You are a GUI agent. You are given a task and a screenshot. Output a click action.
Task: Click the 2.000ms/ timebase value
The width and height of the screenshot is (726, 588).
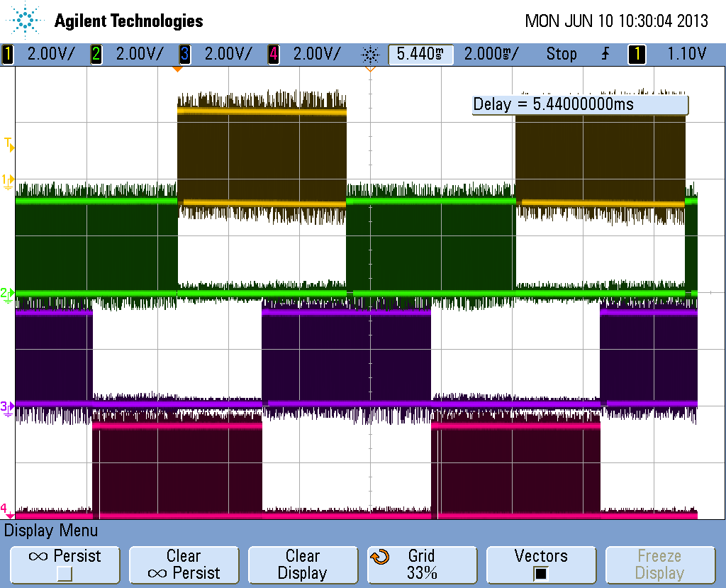[492, 54]
